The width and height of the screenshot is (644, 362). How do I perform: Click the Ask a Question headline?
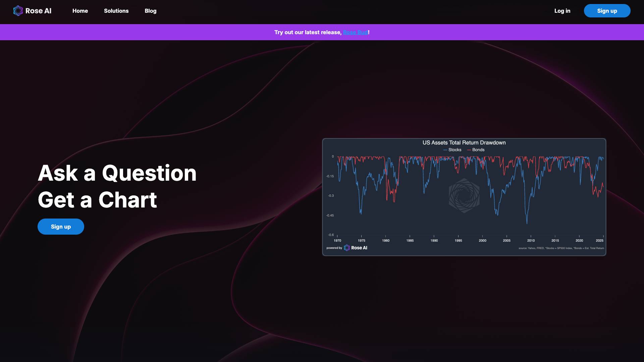(x=117, y=173)
